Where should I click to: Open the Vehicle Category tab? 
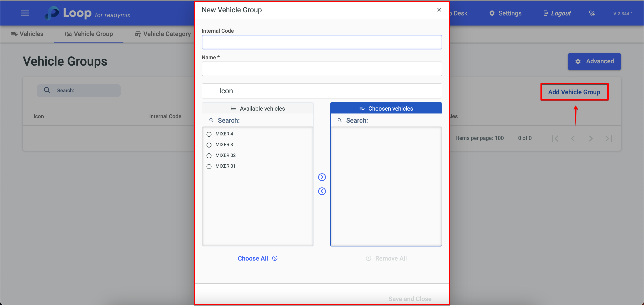point(163,34)
